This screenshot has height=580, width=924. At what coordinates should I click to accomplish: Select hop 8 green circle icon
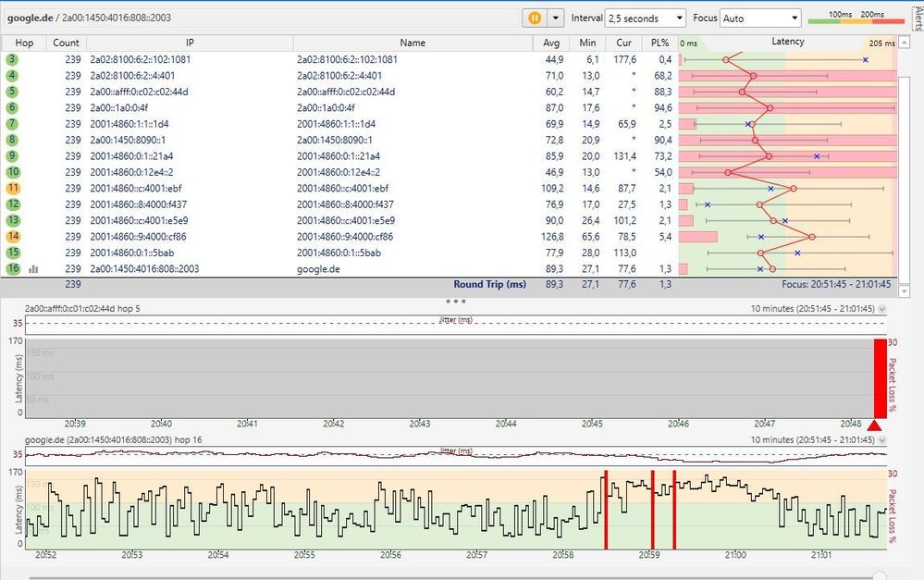pyautogui.click(x=12, y=140)
